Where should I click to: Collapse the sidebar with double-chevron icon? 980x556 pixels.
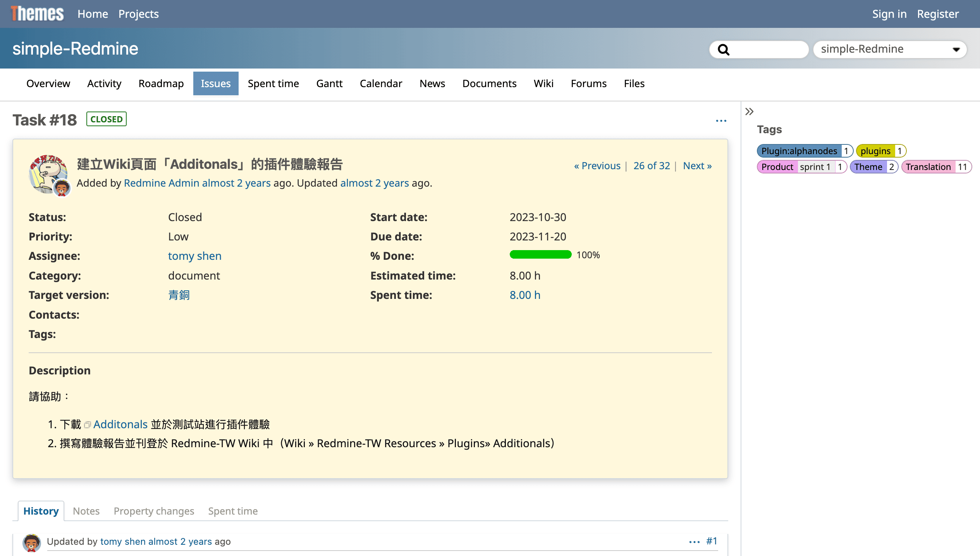pyautogui.click(x=749, y=112)
